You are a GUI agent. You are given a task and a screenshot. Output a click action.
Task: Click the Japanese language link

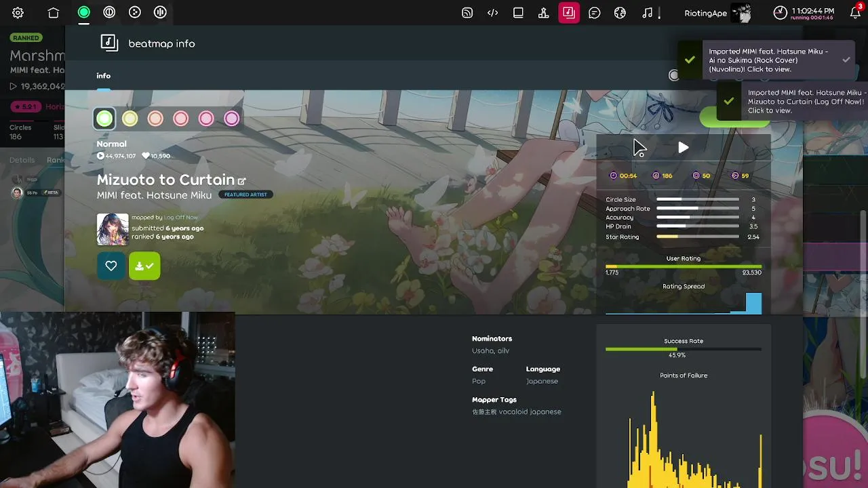542,381
